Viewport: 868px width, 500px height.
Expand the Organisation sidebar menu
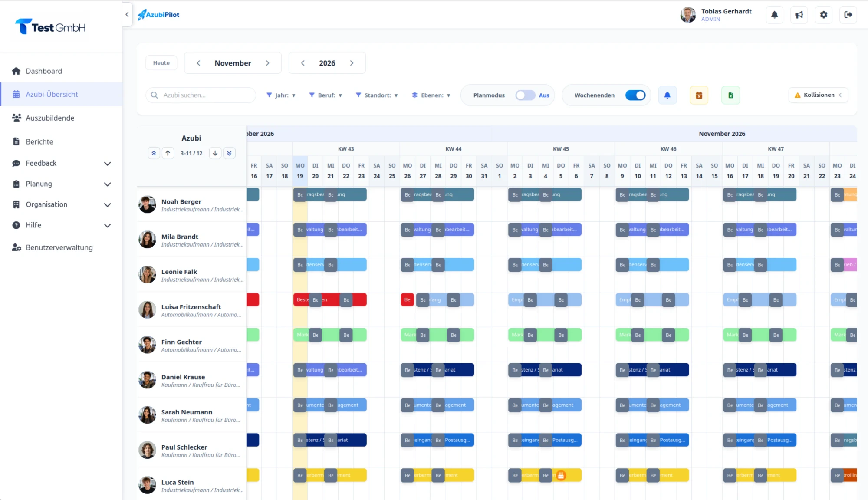[x=61, y=204]
